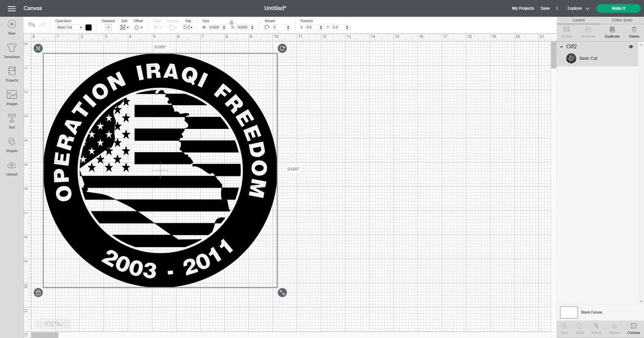Click the Duplicate icon in the Layers panel
This screenshot has width=644, height=338.
click(x=611, y=29)
